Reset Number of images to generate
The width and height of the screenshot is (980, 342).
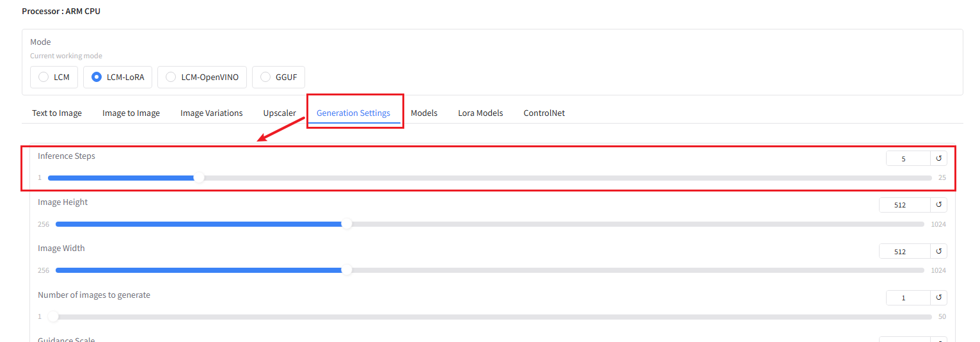coord(938,298)
